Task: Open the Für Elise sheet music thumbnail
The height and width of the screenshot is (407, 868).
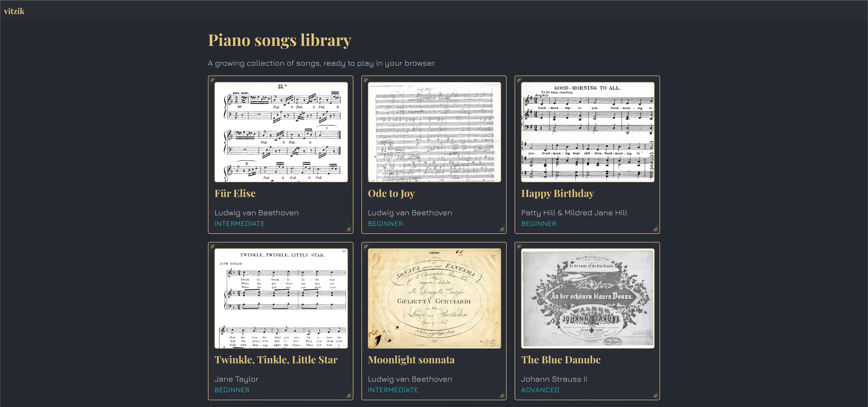Action: click(x=281, y=132)
